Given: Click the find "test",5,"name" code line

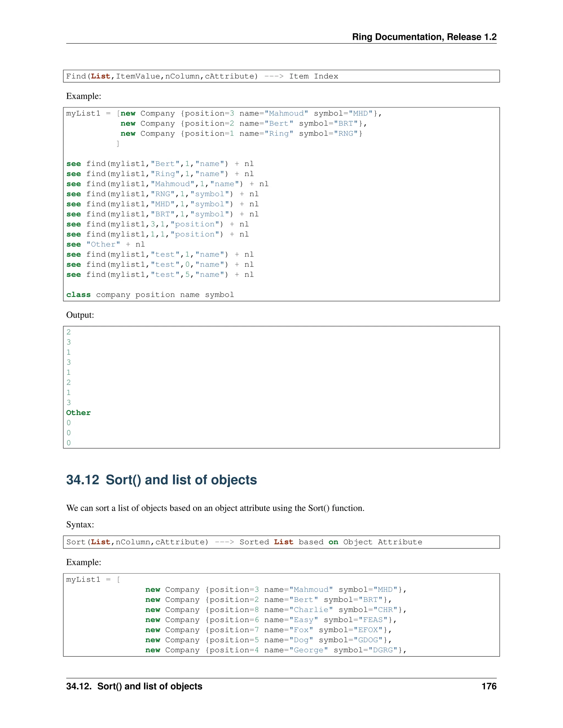Looking at the screenshot, I should [160, 275].
